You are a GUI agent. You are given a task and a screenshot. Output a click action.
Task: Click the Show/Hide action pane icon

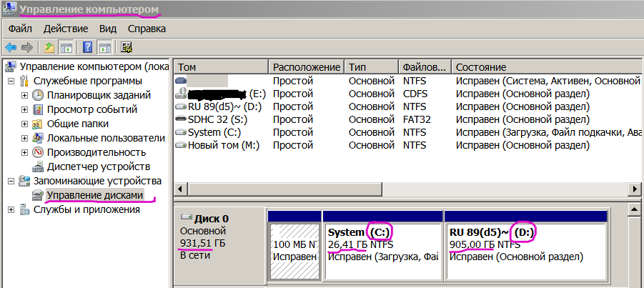click(104, 48)
